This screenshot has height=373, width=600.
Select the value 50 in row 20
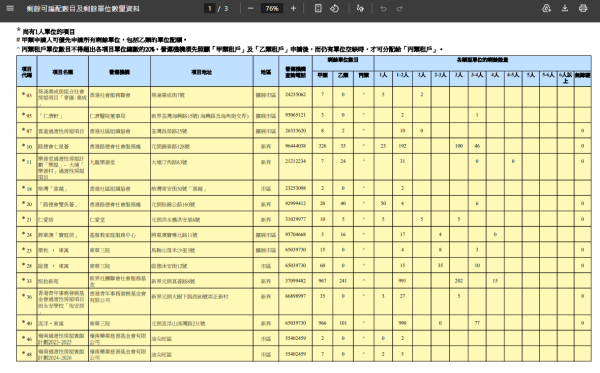(383, 203)
